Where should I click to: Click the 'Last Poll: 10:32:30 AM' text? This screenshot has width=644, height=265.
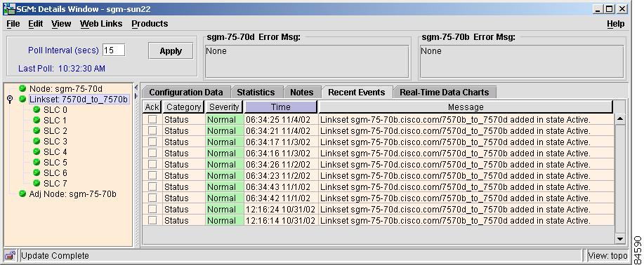click(x=62, y=69)
